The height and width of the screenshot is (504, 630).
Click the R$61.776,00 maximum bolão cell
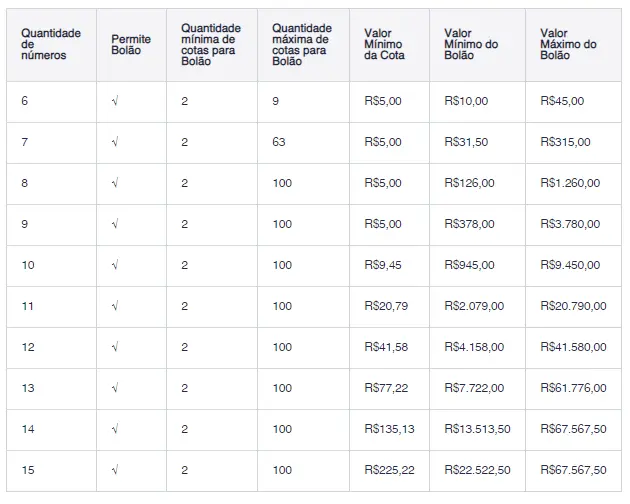click(x=572, y=388)
